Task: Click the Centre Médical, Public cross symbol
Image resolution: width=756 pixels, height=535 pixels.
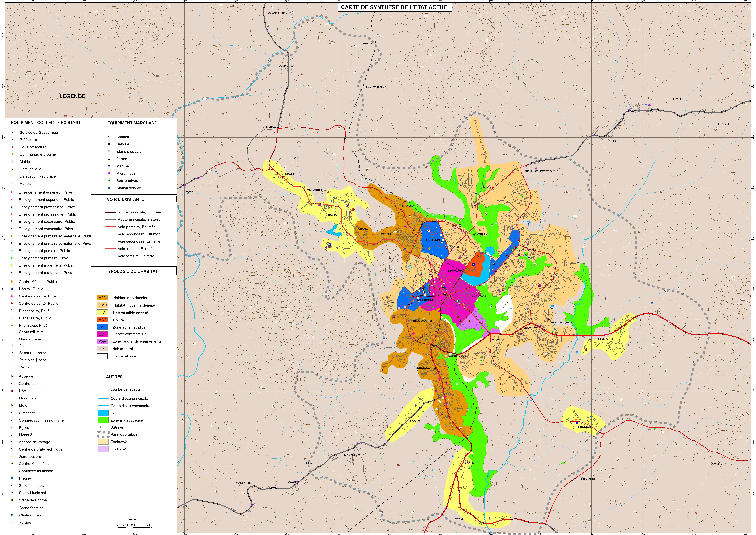Action: coord(12,281)
